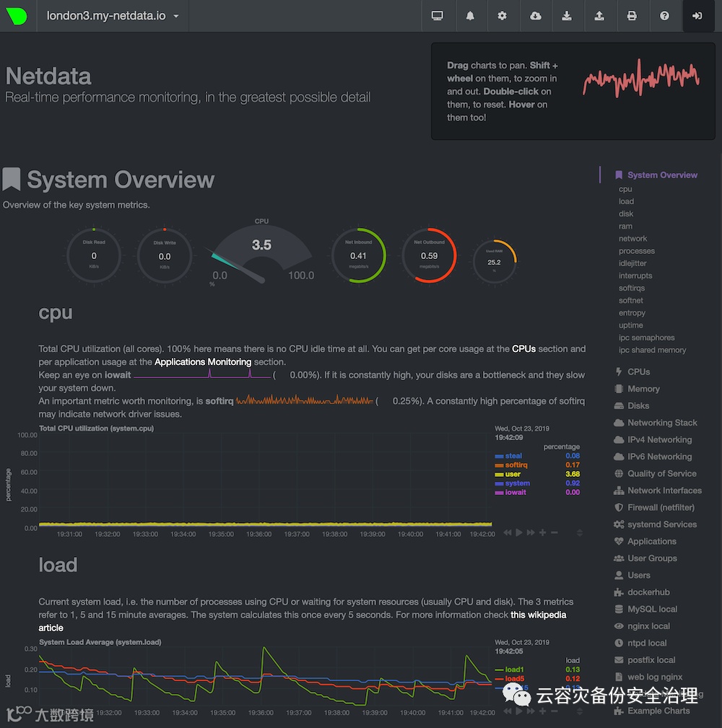722x728 pixels.
Task: Click the Network Interfaces sitemap icon
Action: click(x=619, y=491)
